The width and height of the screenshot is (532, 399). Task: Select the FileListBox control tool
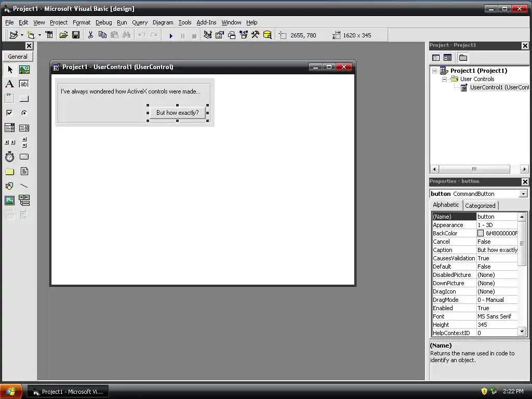click(24, 171)
